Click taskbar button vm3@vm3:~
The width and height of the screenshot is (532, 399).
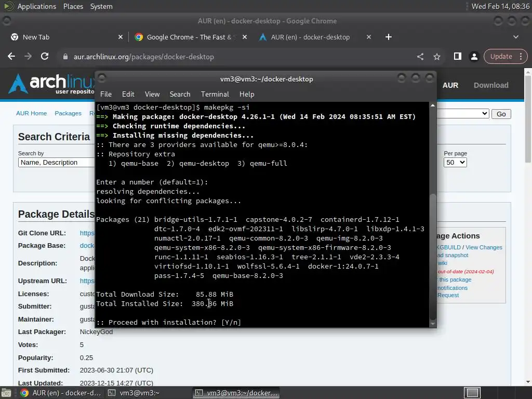134,393
